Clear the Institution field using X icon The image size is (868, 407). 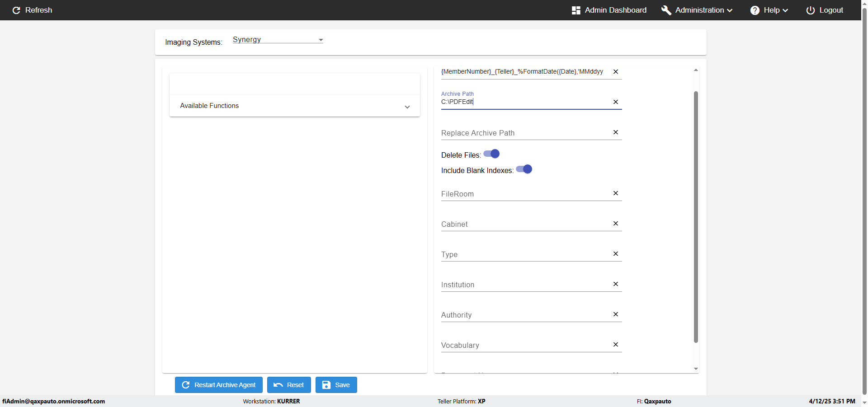click(x=615, y=284)
